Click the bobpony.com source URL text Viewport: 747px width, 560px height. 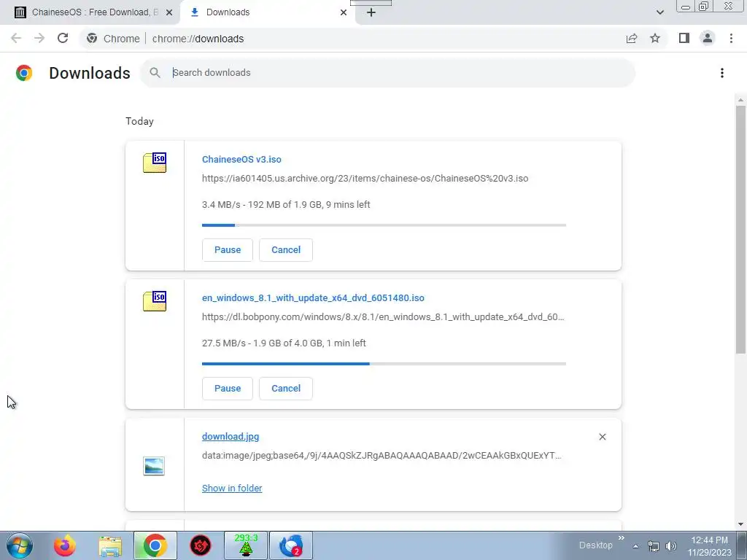coord(383,317)
